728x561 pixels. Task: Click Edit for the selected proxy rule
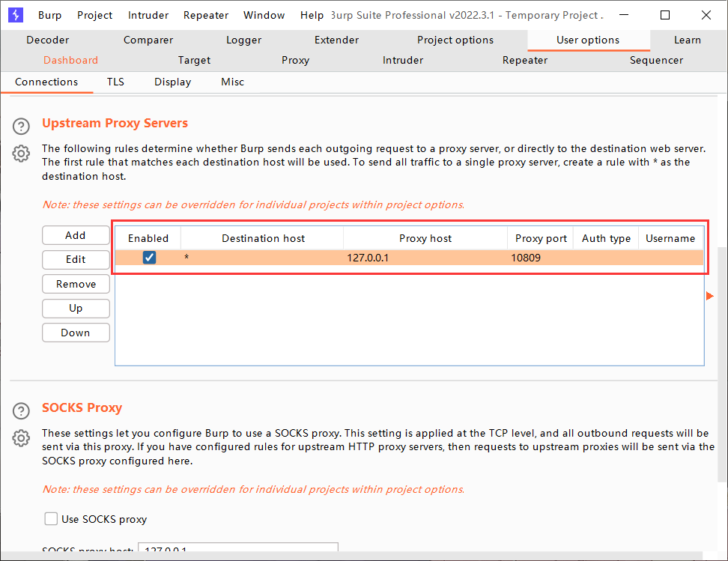click(x=76, y=259)
